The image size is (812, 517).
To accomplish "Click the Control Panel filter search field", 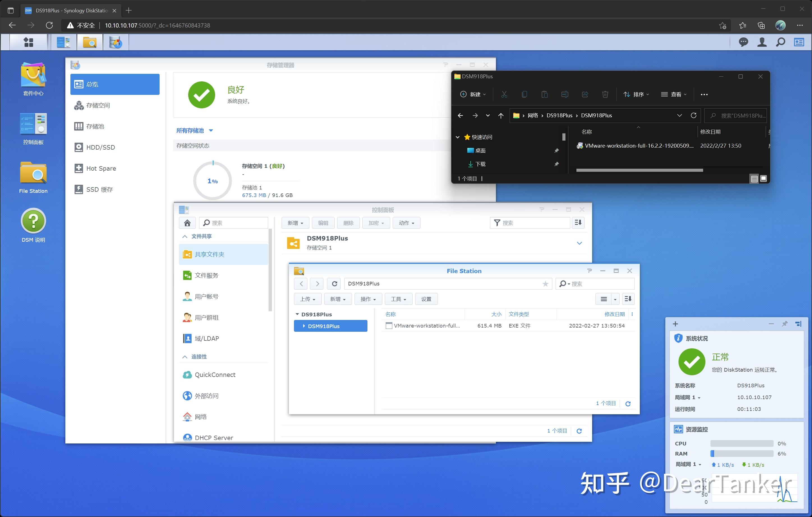I will click(530, 223).
